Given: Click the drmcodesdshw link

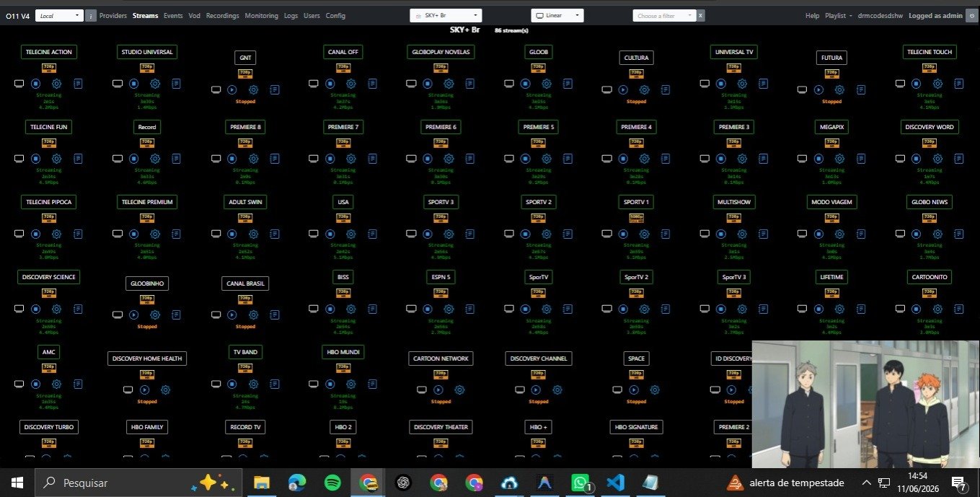Looking at the screenshot, I should (880, 15).
